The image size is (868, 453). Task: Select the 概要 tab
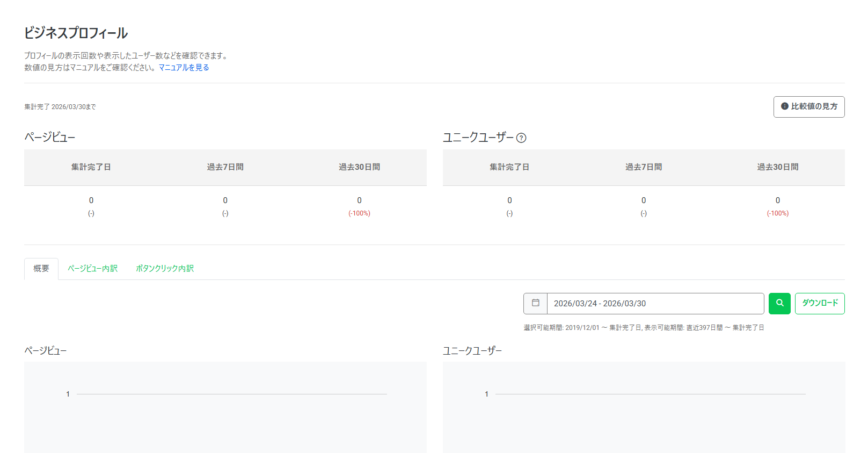click(x=41, y=269)
